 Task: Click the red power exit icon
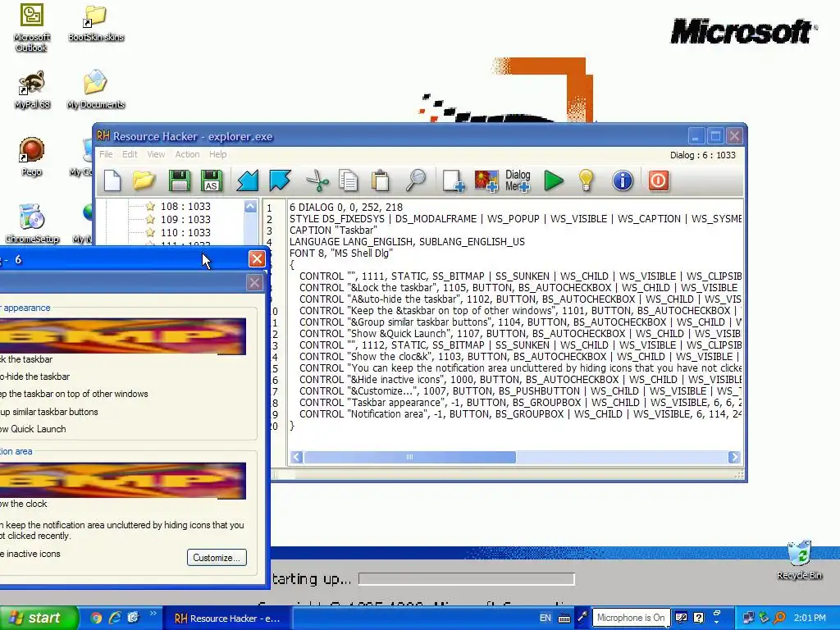[x=659, y=180]
